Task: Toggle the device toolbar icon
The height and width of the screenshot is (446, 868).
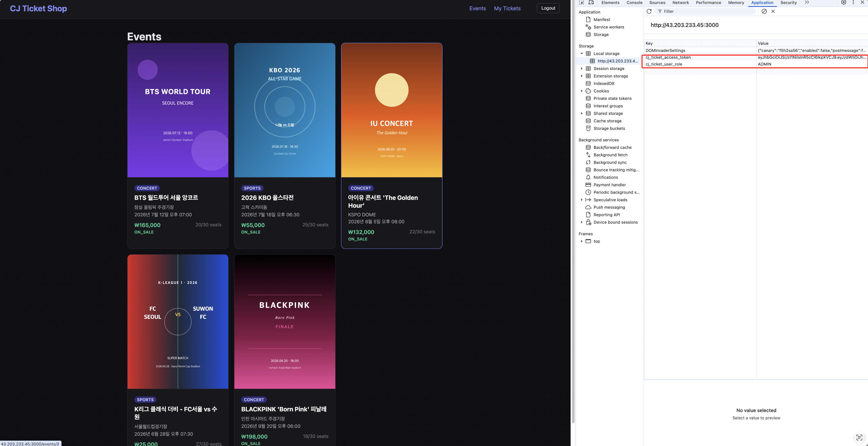Action: tap(591, 3)
